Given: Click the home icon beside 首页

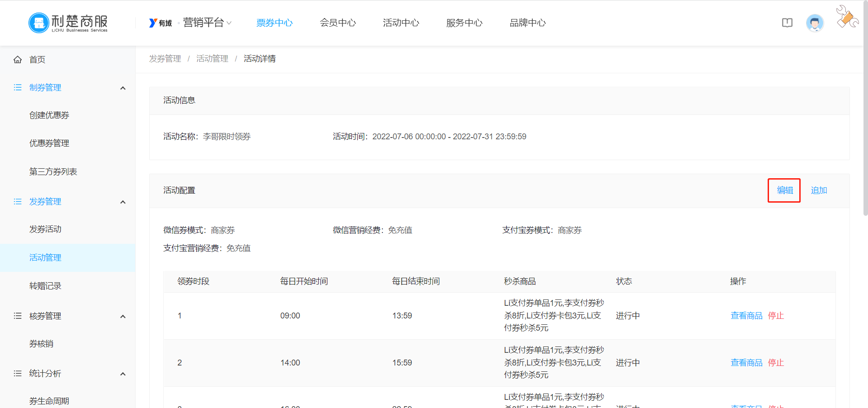Looking at the screenshot, I should pyautogui.click(x=18, y=60).
